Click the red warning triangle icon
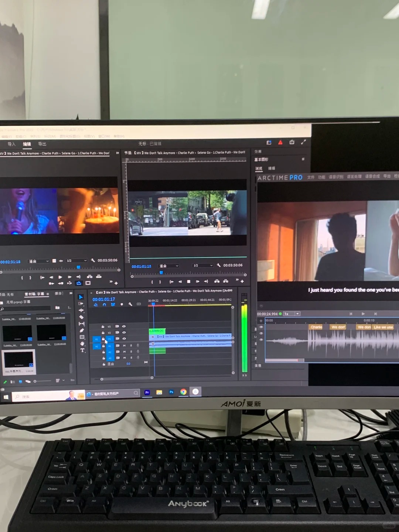The height and width of the screenshot is (532, 399). (280, 142)
